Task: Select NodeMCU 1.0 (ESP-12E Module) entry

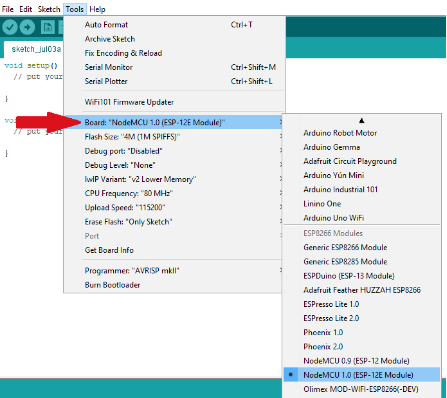Action: 362,375
